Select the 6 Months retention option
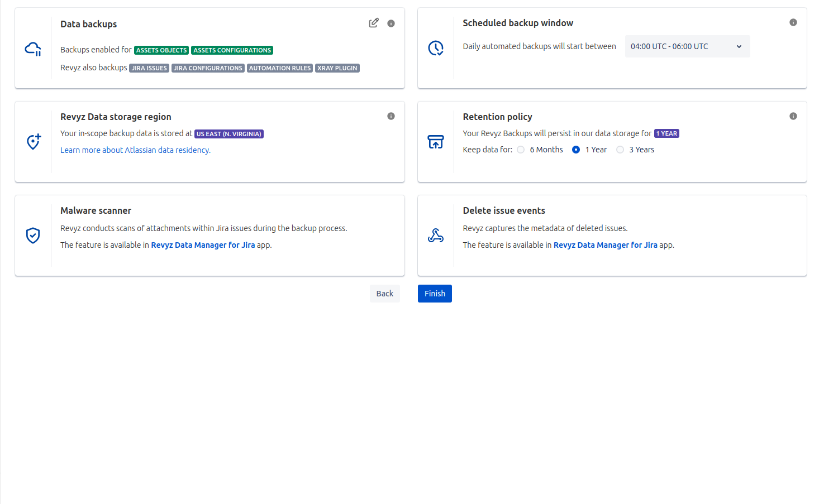 pyautogui.click(x=521, y=150)
